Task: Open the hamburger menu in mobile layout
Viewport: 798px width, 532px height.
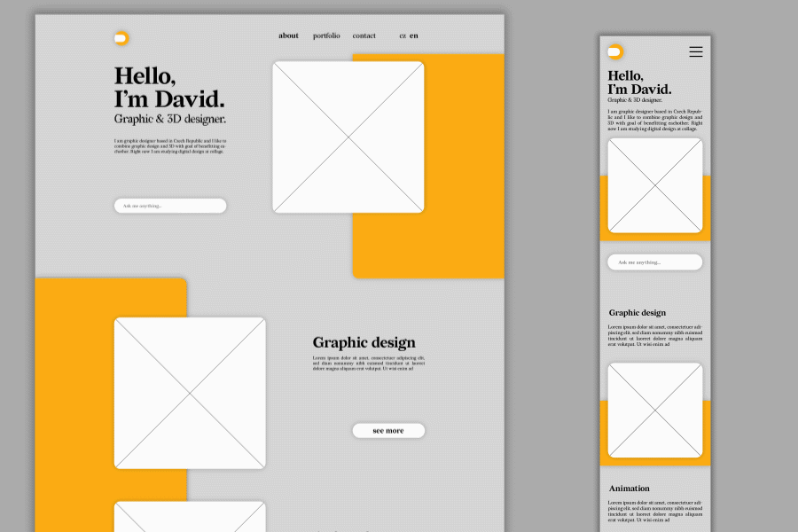Action: [696, 52]
